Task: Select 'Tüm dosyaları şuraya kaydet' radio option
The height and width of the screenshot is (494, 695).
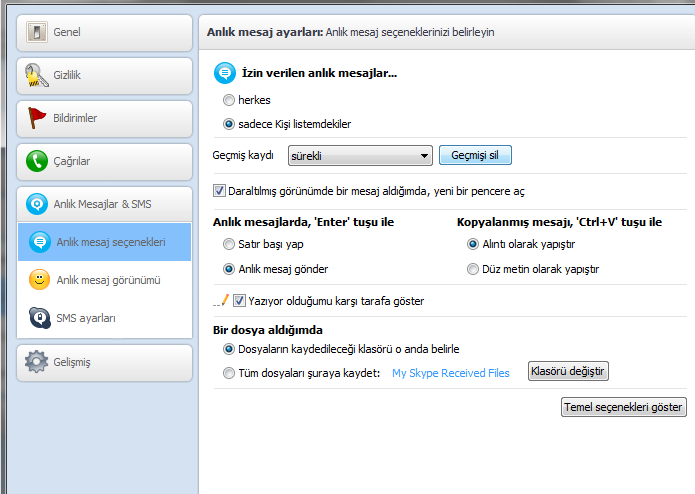Action: [229, 373]
